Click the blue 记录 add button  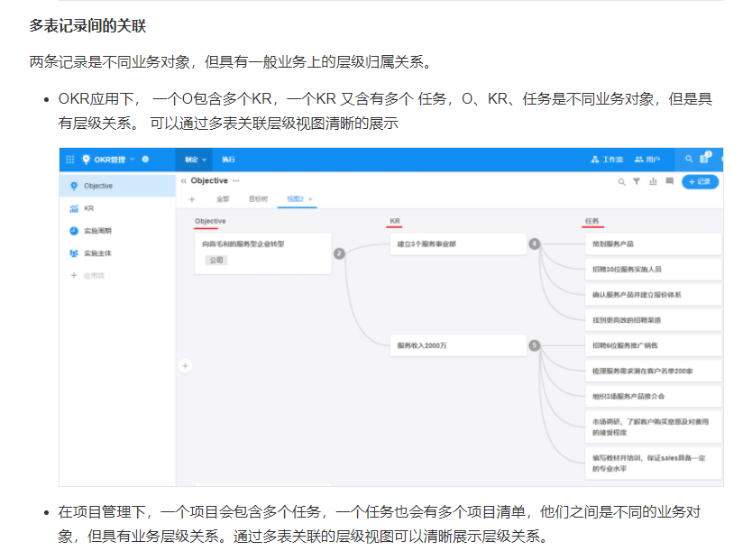click(700, 181)
